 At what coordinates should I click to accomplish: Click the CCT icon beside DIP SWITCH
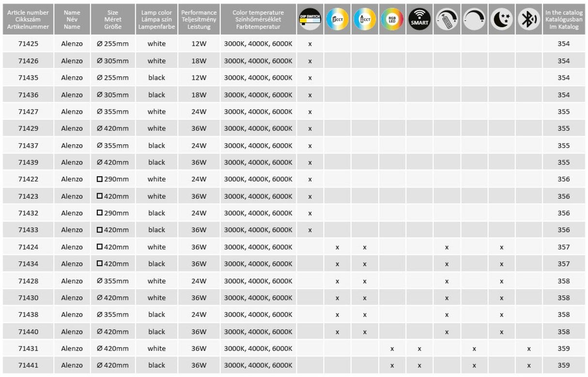point(337,19)
